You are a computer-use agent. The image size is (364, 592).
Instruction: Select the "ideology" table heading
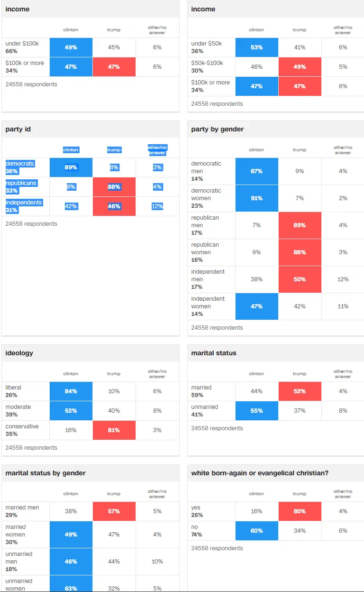tap(19, 353)
